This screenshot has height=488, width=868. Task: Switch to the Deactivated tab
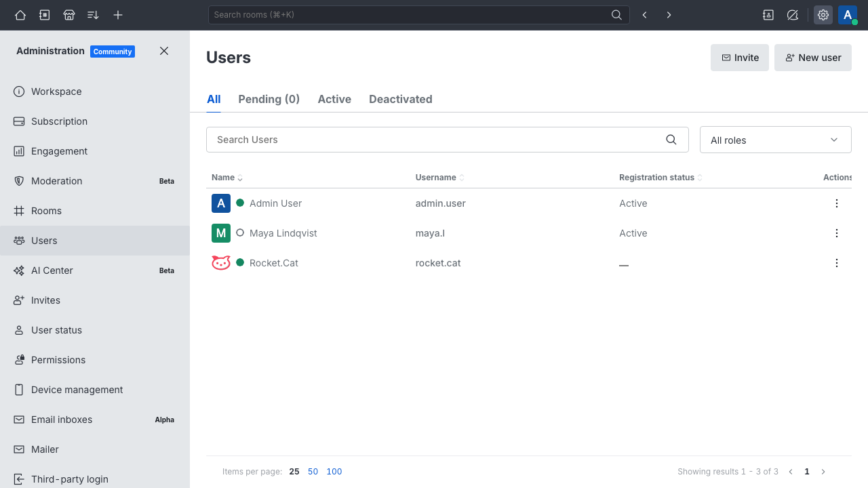click(x=401, y=99)
